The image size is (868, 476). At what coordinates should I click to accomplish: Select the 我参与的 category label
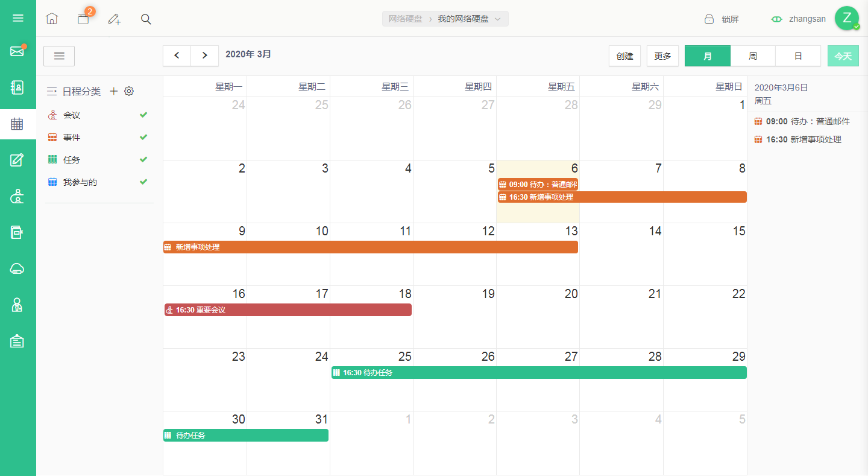coord(80,182)
